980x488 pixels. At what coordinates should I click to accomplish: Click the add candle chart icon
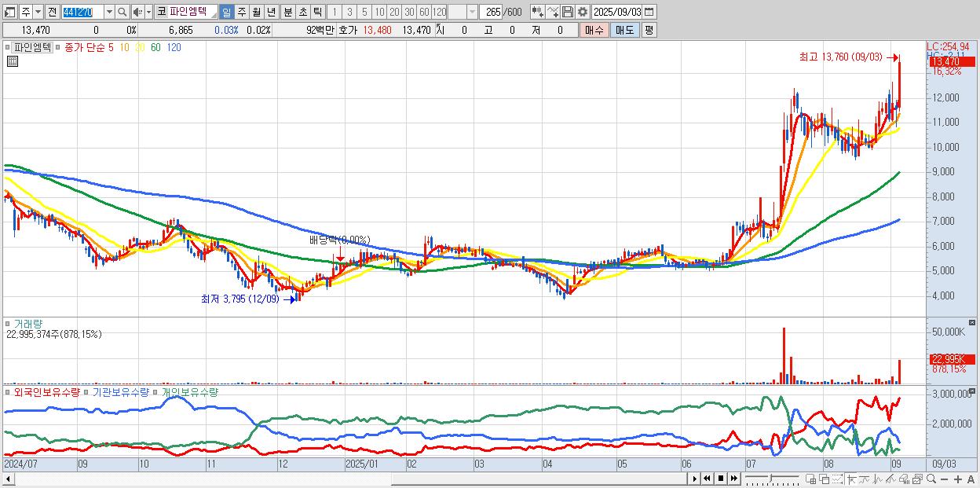tap(538, 13)
